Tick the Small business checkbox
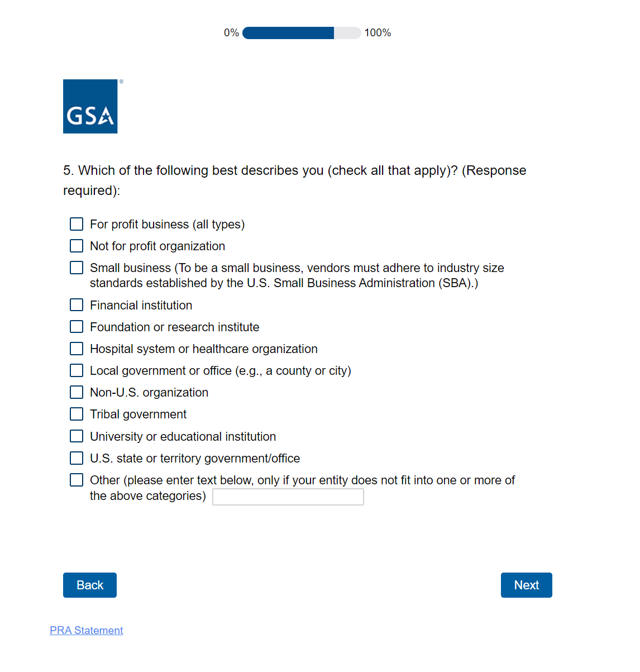Viewport: 640px width, 672px height. click(77, 268)
